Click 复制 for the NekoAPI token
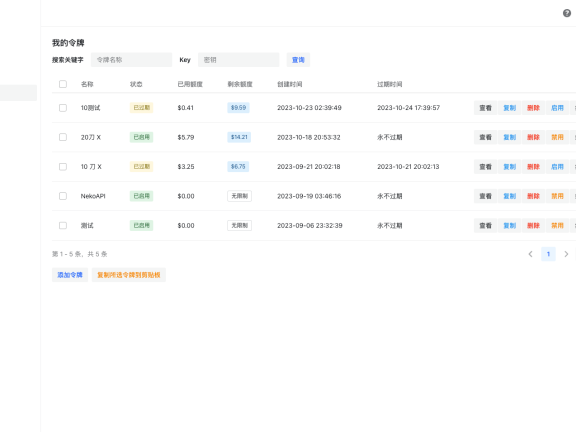This screenshot has width=576, height=432. pyautogui.click(x=510, y=196)
